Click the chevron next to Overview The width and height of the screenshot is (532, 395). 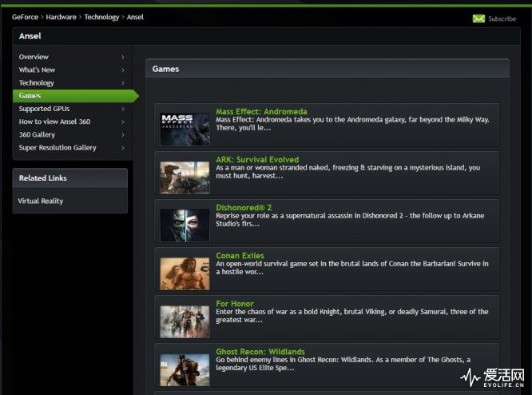tap(123, 57)
